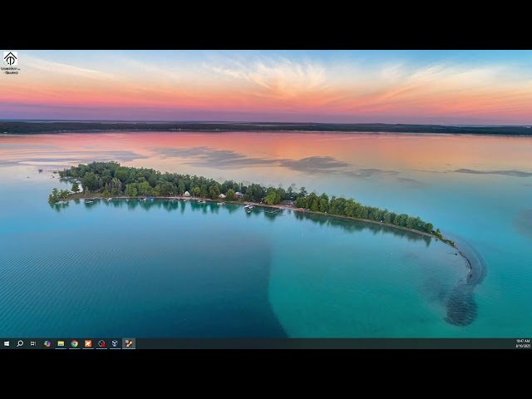Open File Explorer from the taskbar
The width and height of the screenshot is (532, 399).
(x=61, y=343)
